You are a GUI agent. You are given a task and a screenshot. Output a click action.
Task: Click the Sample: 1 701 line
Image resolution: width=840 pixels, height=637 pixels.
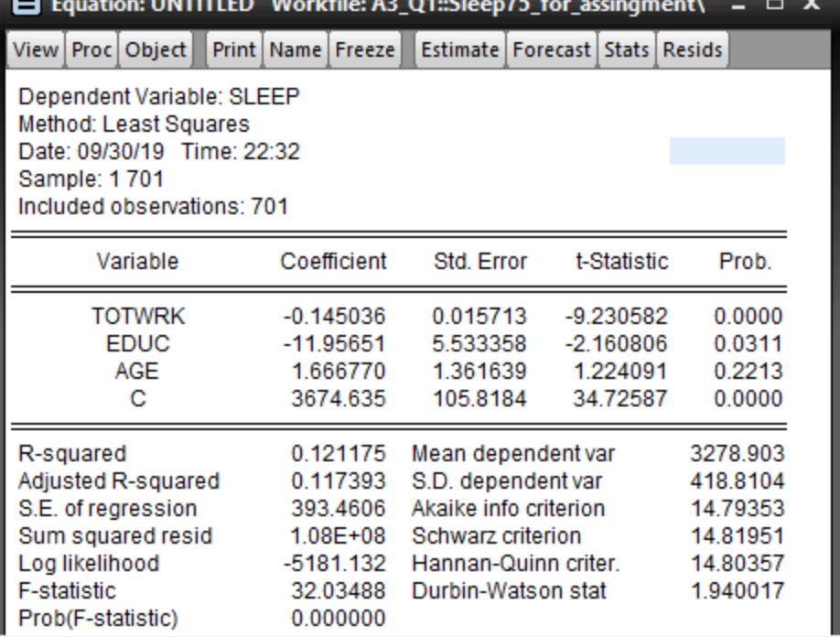coord(91,179)
